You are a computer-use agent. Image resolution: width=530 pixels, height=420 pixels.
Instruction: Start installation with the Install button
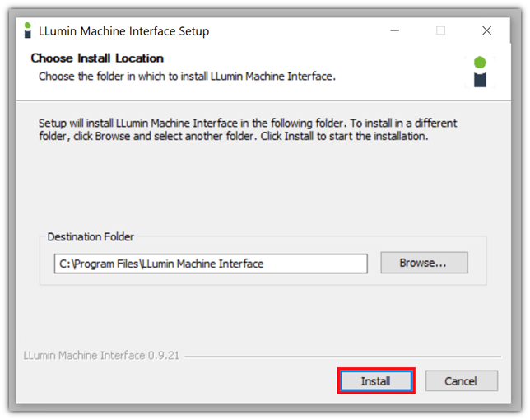tap(375, 381)
